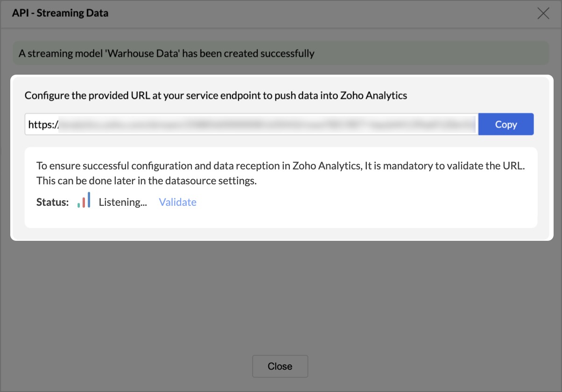Click the Validate link
Viewport: 562px width, 392px height.
click(x=177, y=202)
